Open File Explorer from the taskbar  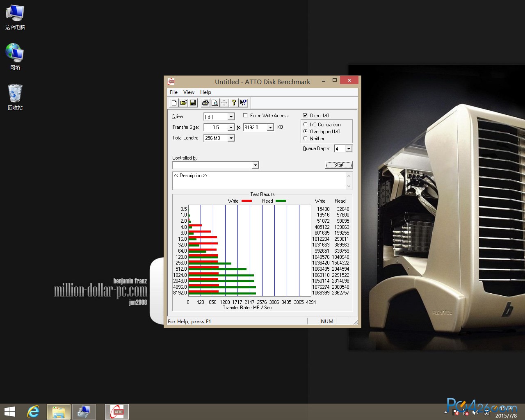point(59,412)
